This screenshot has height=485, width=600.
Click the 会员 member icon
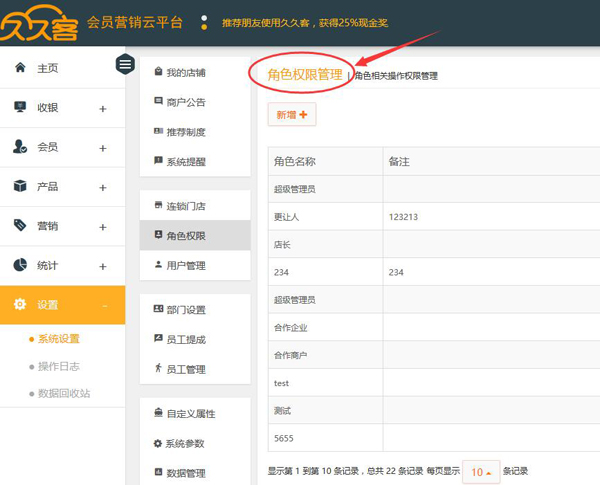click(x=20, y=147)
